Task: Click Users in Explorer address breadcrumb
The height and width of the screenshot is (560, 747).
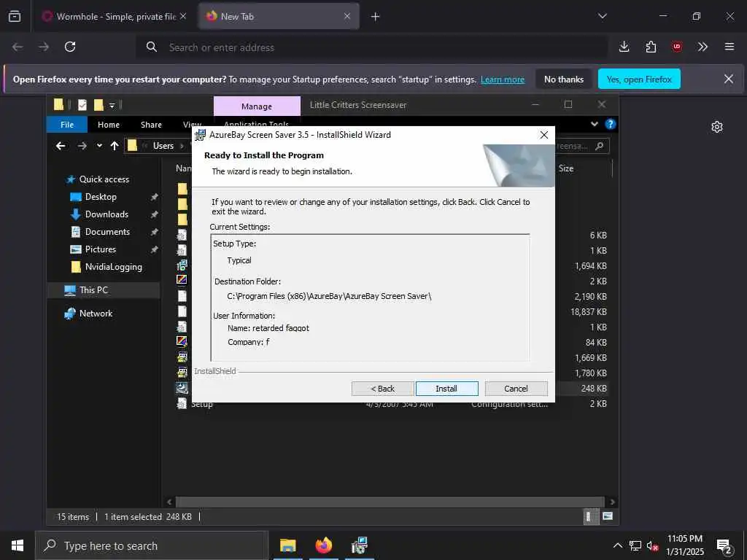Action: tap(163, 146)
